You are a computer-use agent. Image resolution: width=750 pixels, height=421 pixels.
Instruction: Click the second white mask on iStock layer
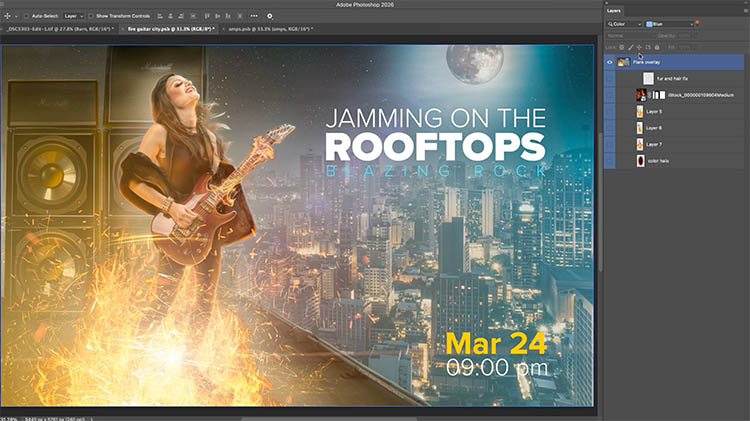662,95
